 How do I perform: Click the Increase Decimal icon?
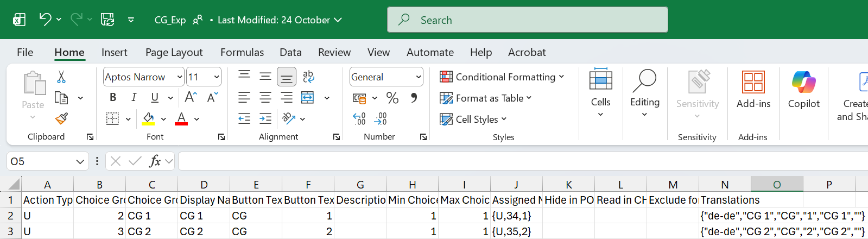click(x=359, y=119)
